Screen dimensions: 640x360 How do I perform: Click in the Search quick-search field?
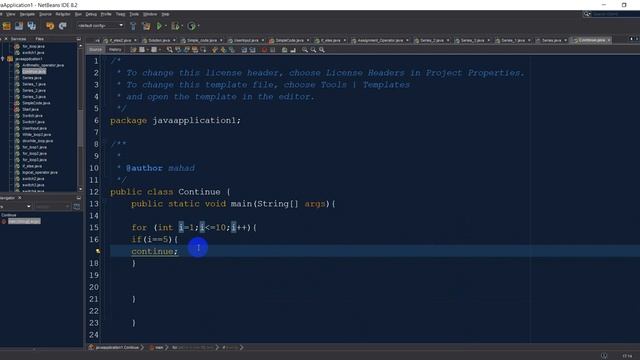coord(615,14)
